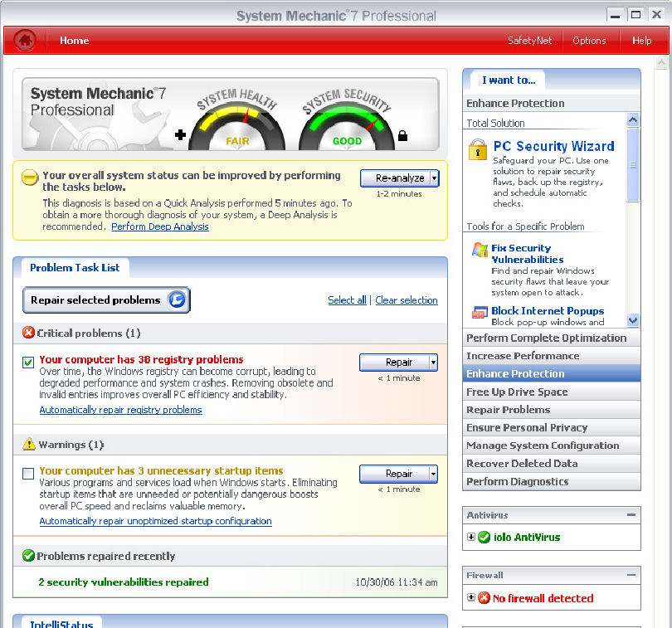The height and width of the screenshot is (628, 672).
Task: Open the Manage System Configuration section
Action: pyautogui.click(x=552, y=445)
